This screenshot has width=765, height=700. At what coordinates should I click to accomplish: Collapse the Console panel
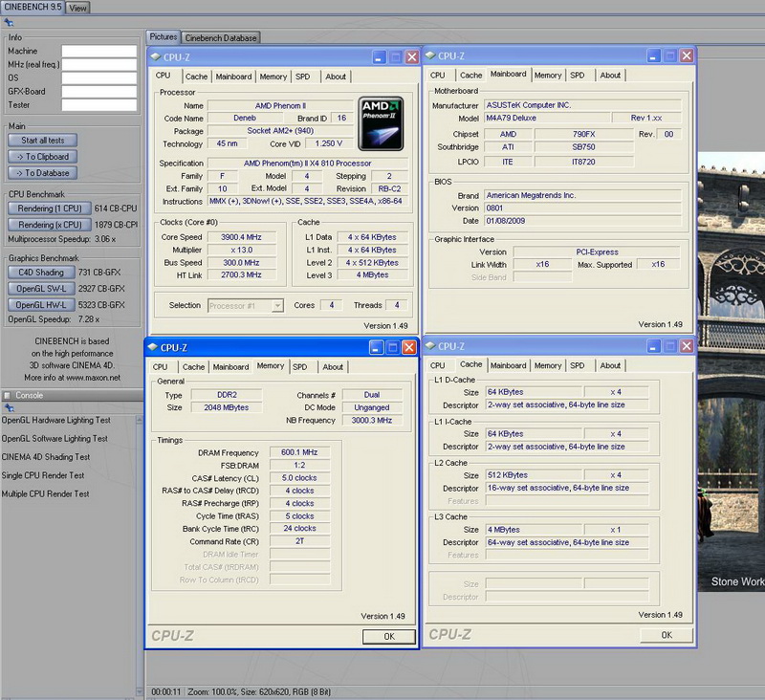coord(9,395)
